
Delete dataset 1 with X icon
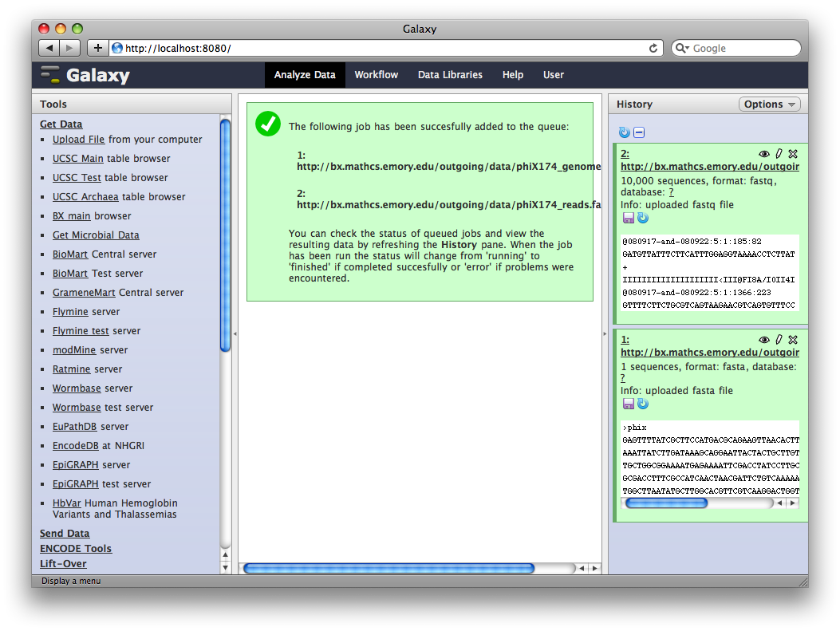794,340
